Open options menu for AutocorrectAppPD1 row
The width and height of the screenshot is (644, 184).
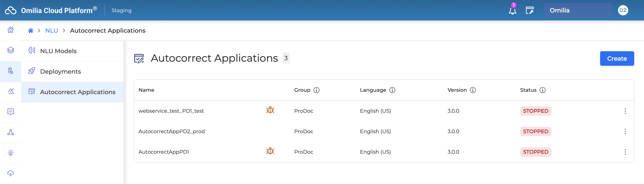click(x=625, y=152)
